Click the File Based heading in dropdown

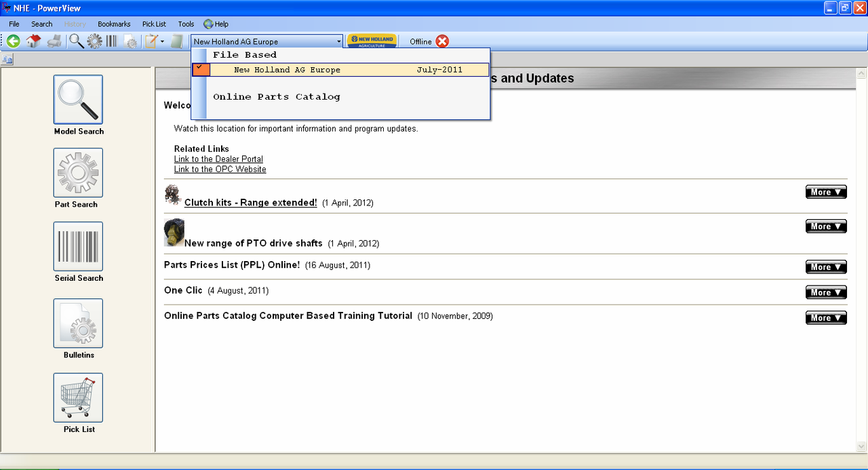tap(245, 55)
